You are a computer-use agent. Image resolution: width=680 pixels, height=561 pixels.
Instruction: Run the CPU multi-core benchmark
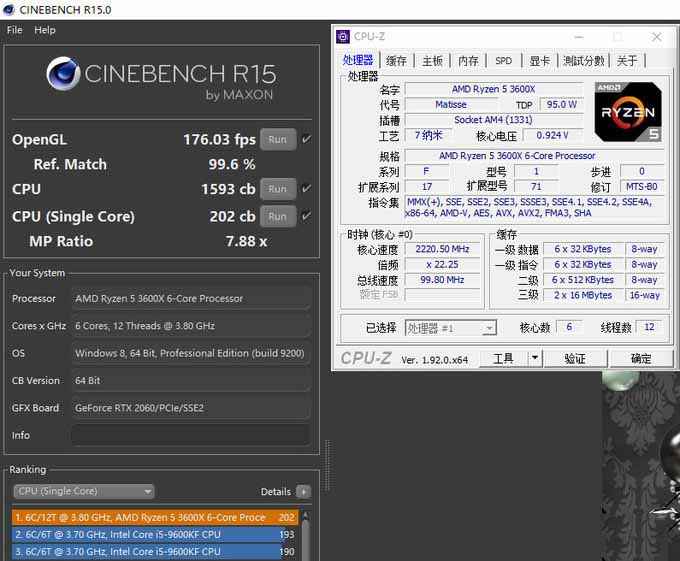pos(278,189)
